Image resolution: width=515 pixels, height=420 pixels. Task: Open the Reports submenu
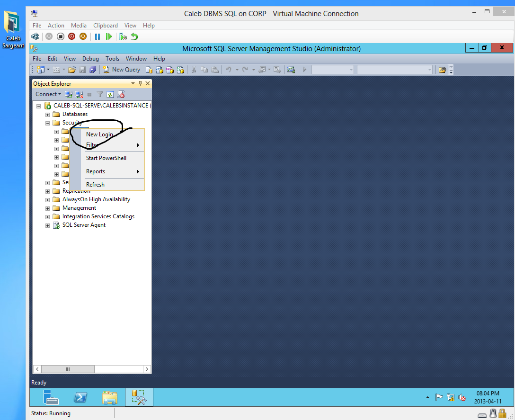coord(107,171)
